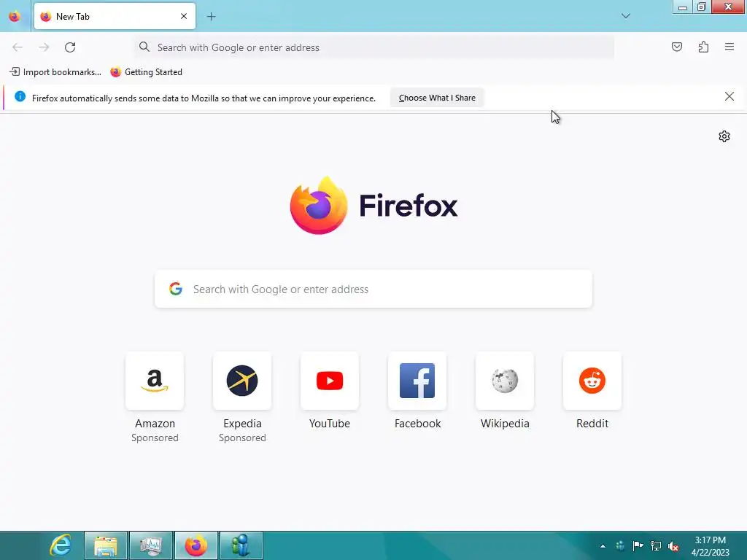Open the messenger people taskbar icon
Viewport: 747px width, 560px height.
(241, 545)
